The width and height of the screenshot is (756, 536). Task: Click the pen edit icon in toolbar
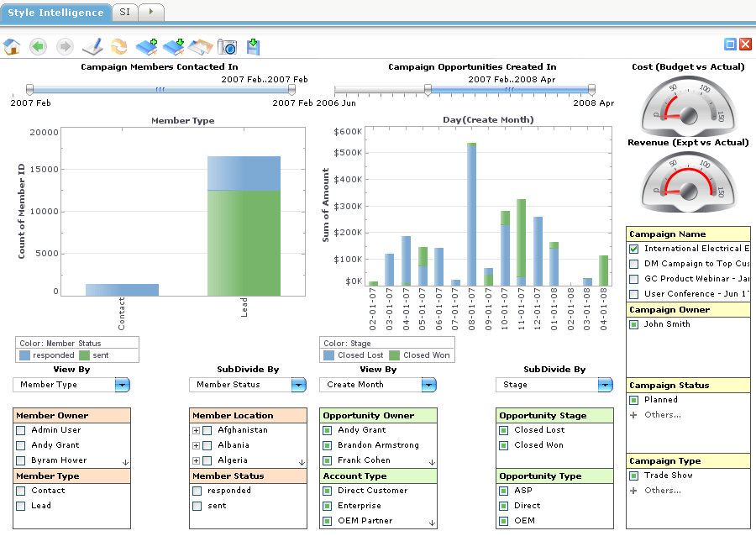tap(92, 47)
